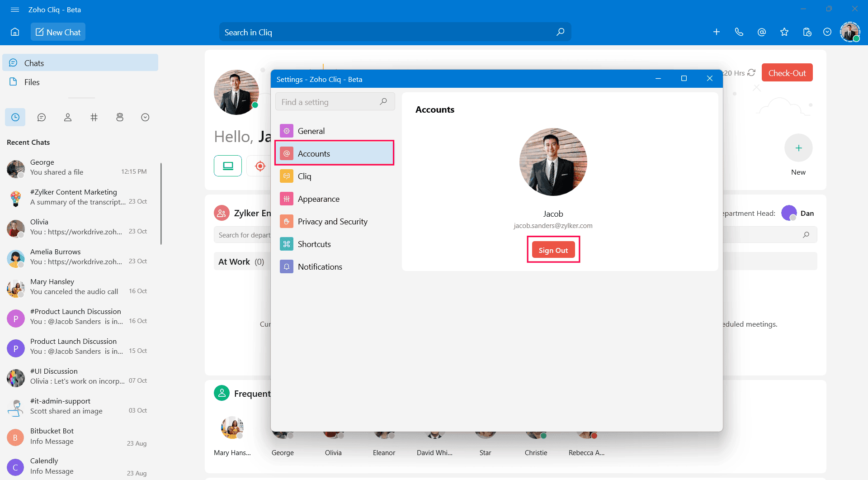Open the status smiley icon in top bar
Viewport: 868px width, 480px height.
[x=827, y=32]
